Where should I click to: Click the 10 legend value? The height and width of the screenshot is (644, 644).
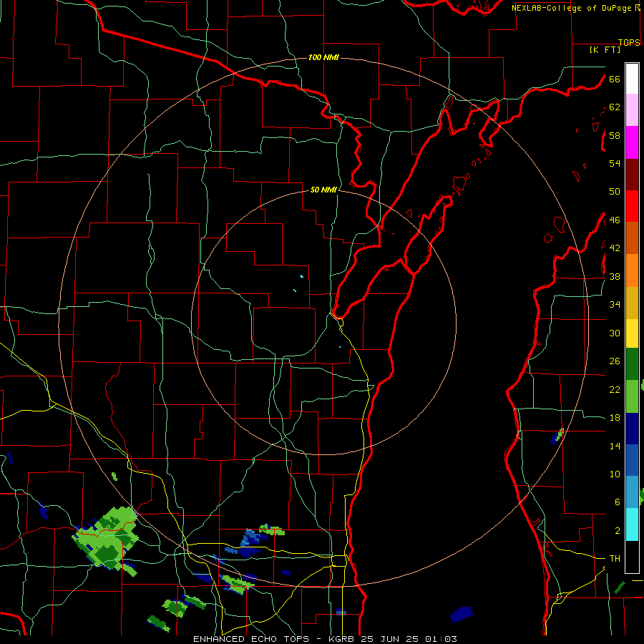615,474
